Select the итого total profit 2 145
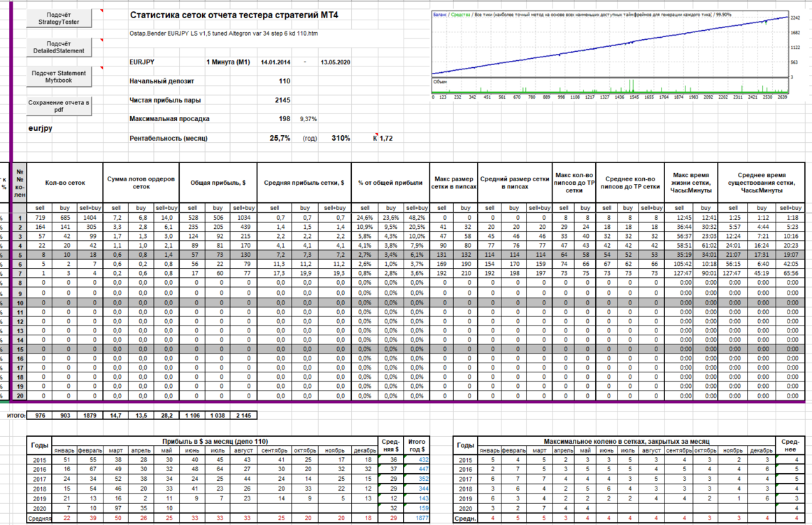The image size is (812, 525). (243, 416)
